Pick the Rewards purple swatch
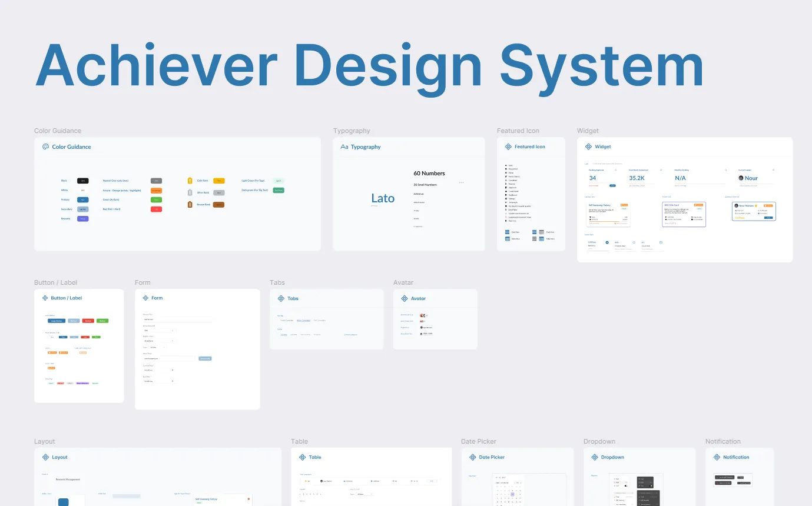 click(x=83, y=218)
